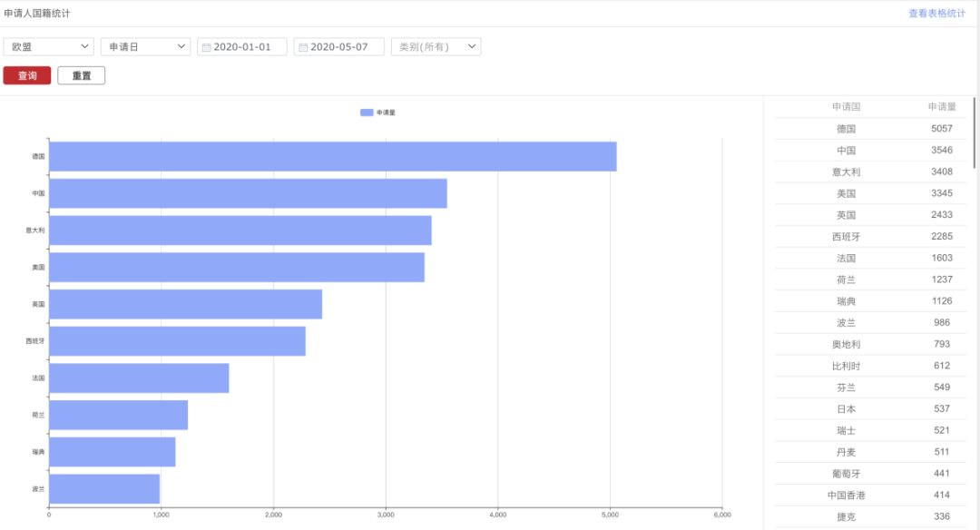
Task: Select the 中国香港 row in table
Action: pyautogui.click(x=870, y=495)
